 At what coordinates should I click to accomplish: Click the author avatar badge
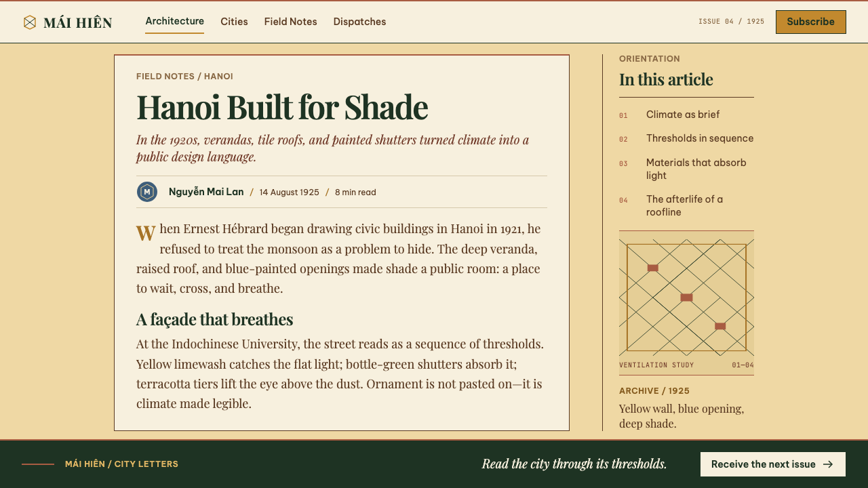[x=147, y=192]
